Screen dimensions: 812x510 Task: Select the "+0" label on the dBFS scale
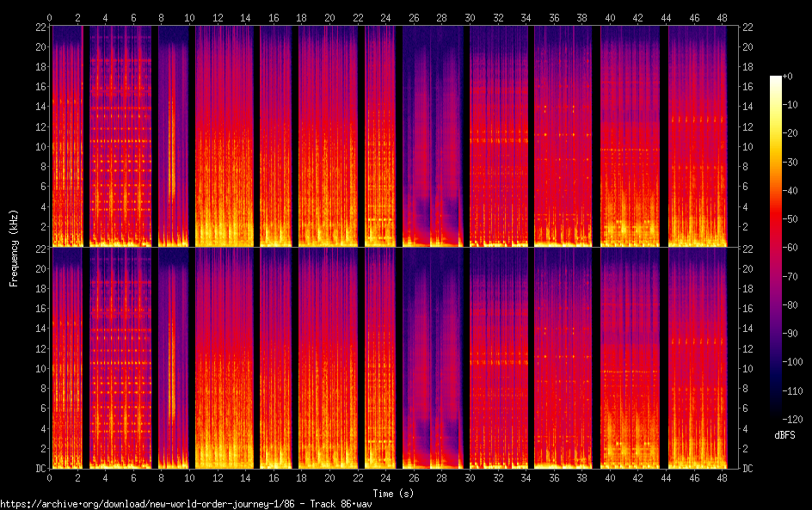point(790,77)
